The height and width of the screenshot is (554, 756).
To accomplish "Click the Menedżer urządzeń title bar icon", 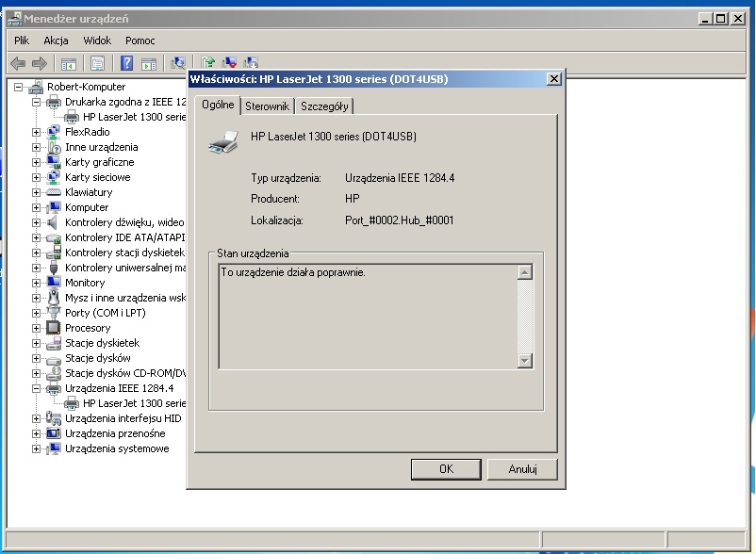I will point(15,19).
